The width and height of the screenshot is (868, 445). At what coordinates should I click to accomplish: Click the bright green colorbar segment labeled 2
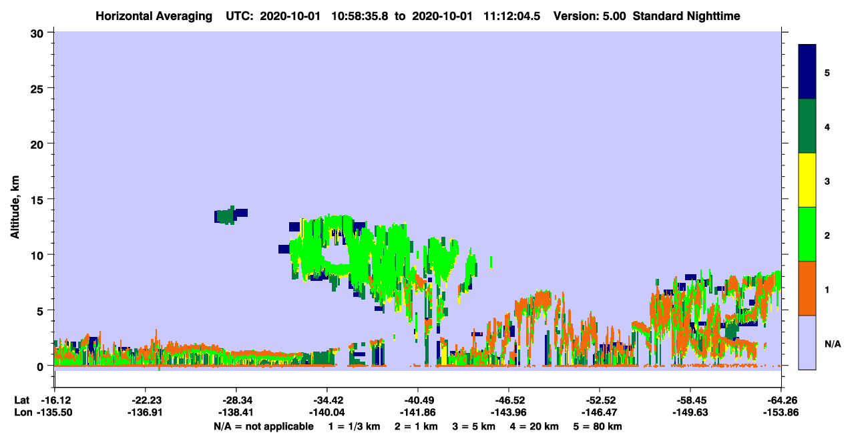click(x=807, y=234)
